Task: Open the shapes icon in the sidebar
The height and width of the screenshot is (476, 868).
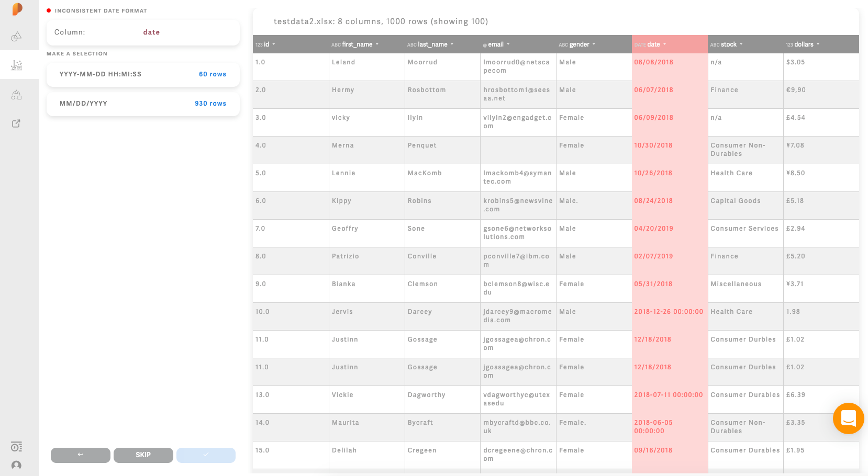Action: 17,37
